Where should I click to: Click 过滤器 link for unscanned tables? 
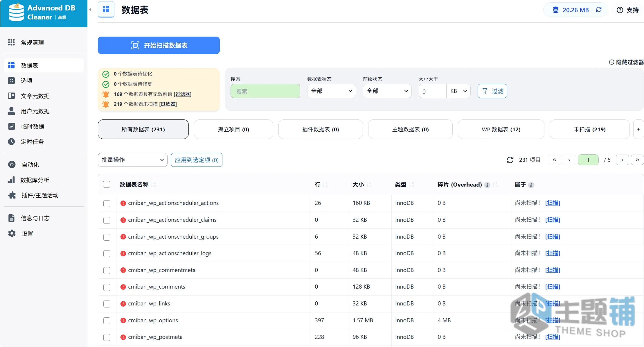point(168,104)
